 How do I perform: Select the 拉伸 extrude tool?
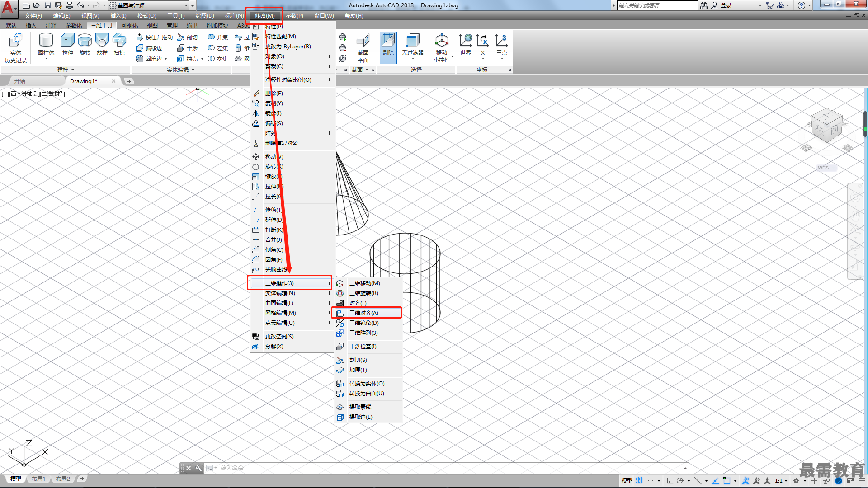point(67,44)
